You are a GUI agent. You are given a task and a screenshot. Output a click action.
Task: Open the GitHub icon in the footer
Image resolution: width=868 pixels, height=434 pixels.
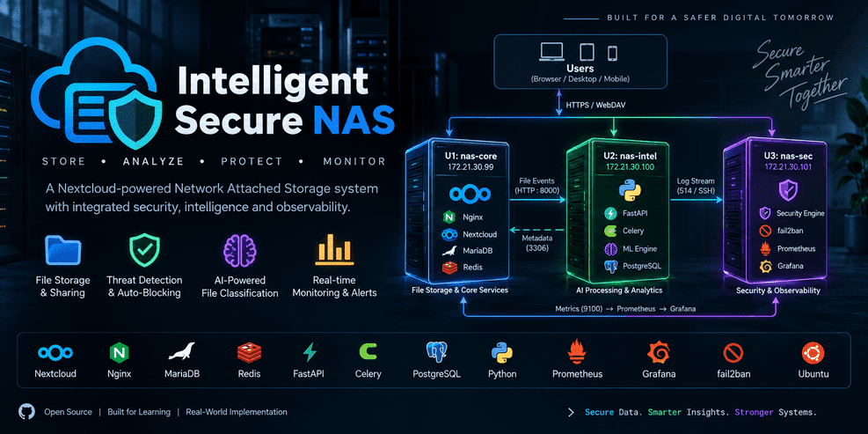click(x=26, y=412)
